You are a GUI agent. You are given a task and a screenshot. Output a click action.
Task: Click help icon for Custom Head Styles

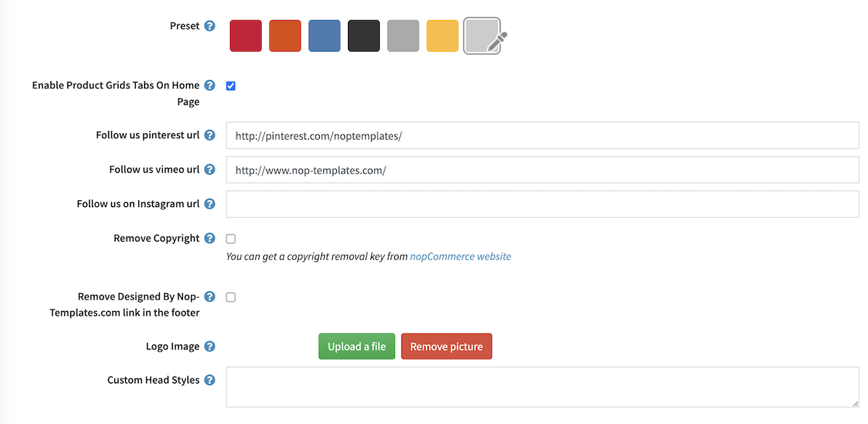click(x=210, y=380)
